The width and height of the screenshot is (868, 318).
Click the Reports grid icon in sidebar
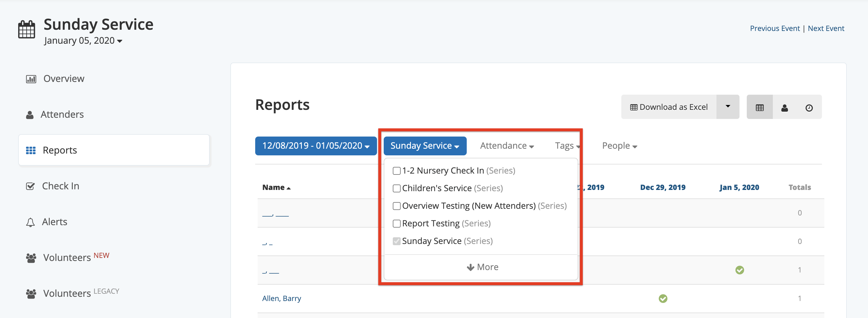pos(31,151)
